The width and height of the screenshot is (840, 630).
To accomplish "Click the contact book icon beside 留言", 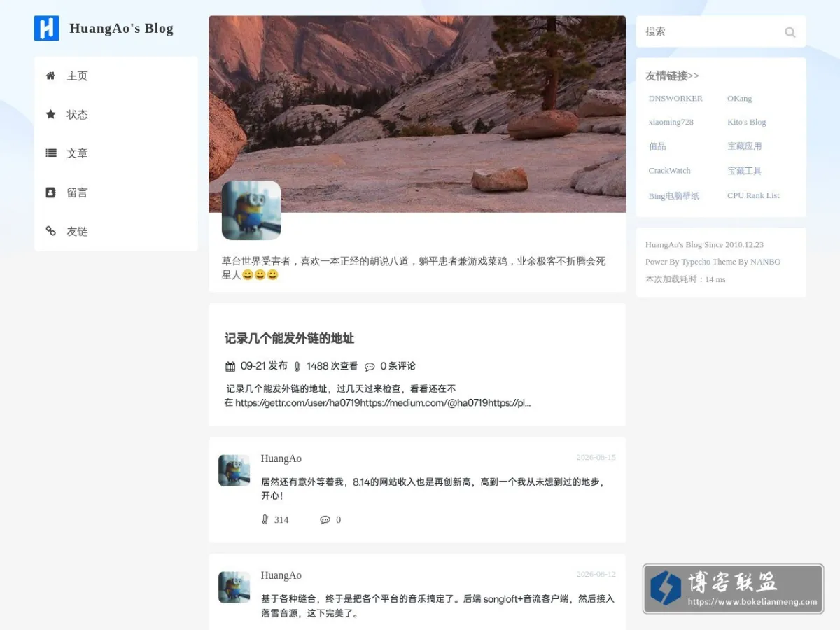I will 50,192.
